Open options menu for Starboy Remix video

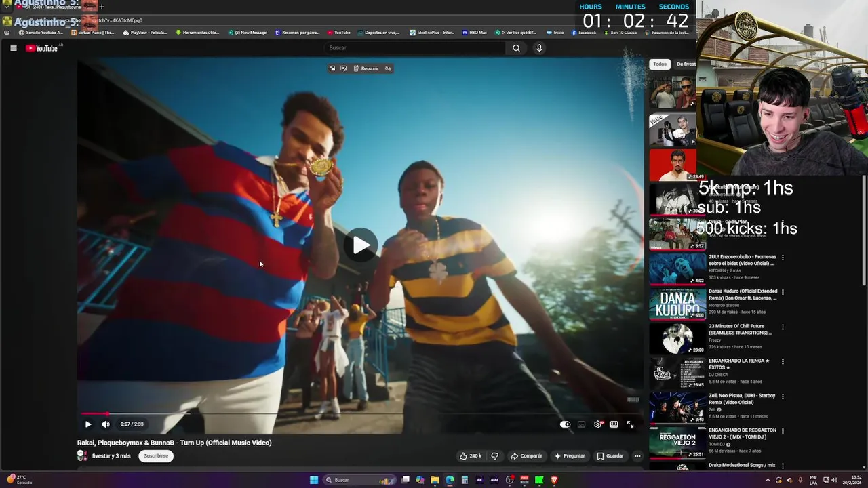[x=783, y=396]
